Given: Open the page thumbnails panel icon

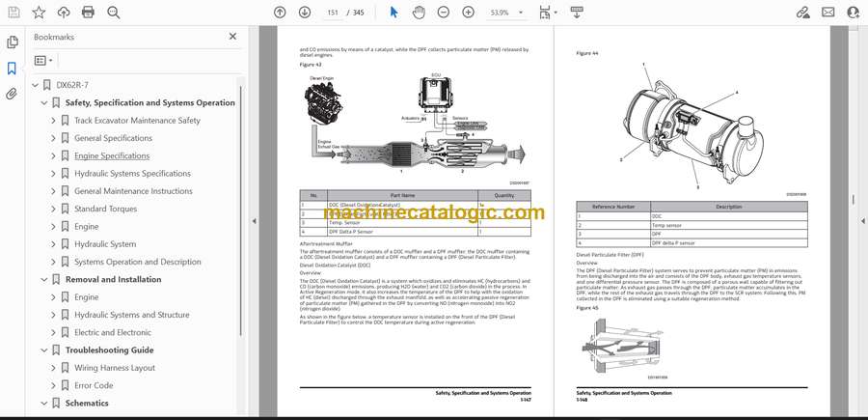Looking at the screenshot, I should (12, 42).
